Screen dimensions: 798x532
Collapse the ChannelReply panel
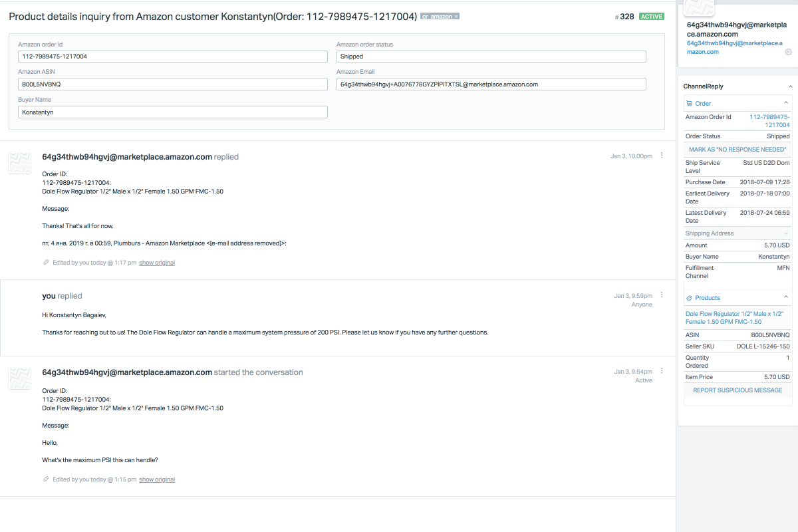790,86
